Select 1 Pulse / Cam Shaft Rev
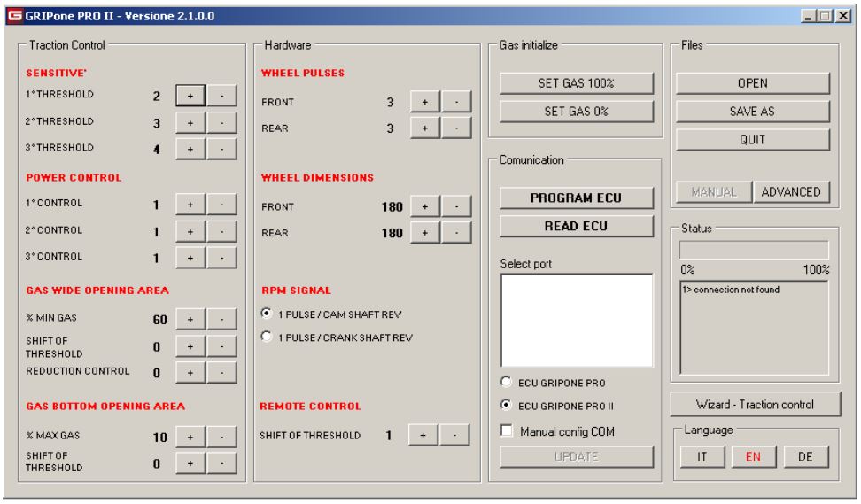 pos(267,314)
